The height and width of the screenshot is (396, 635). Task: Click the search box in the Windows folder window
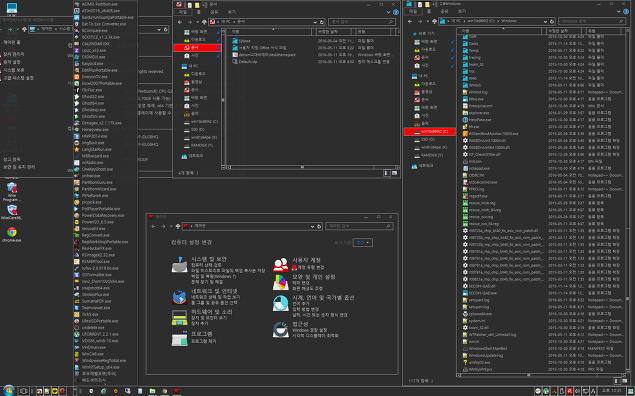coord(591,21)
